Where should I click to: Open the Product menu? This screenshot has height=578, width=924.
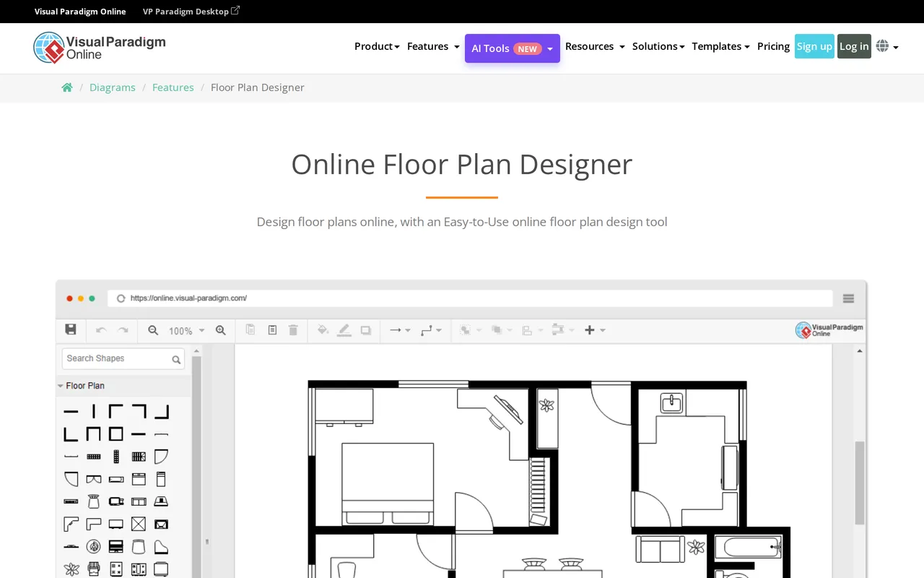point(377,46)
